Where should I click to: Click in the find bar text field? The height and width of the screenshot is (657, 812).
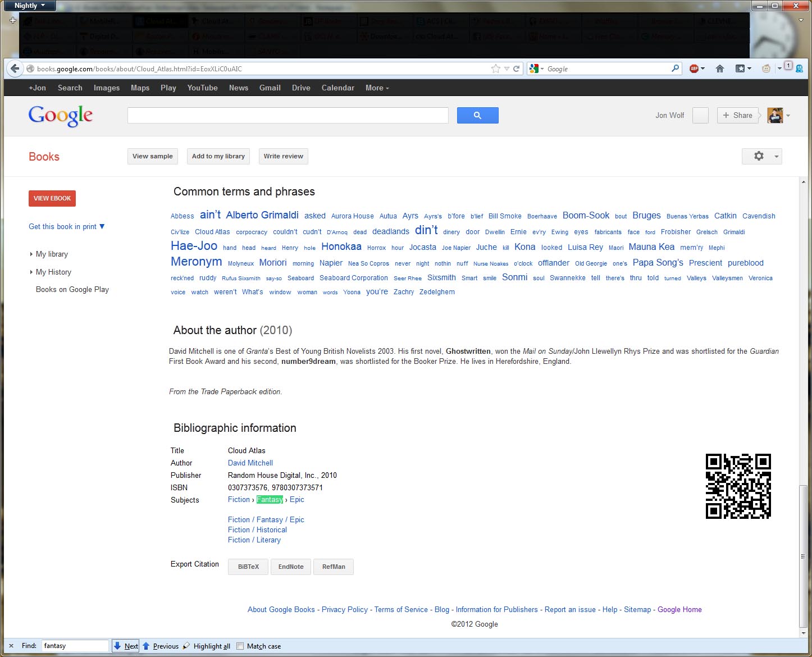click(75, 646)
